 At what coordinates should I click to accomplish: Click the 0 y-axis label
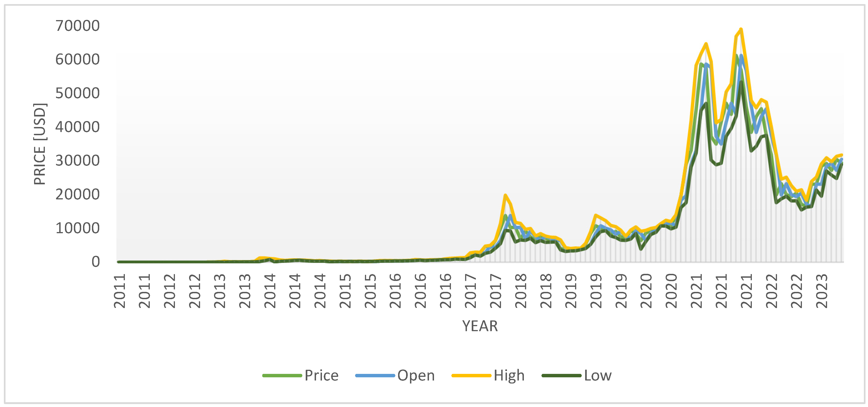pyautogui.click(x=96, y=262)
